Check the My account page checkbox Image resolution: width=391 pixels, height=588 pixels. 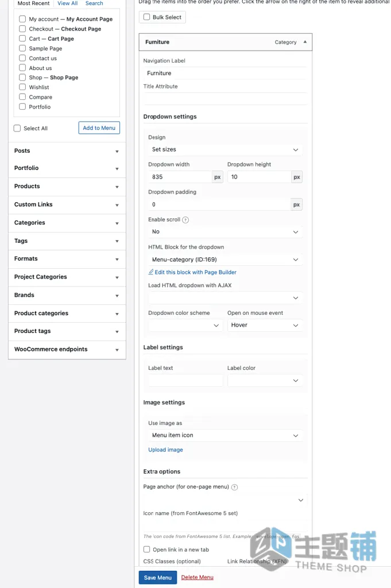pyautogui.click(x=22, y=19)
